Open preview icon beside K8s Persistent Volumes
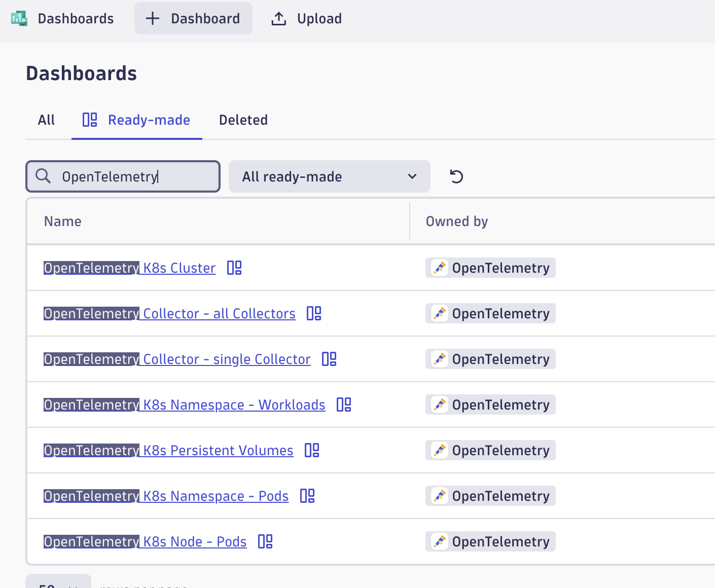This screenshot has width=715, height=588. pyautogui.click(x=311, y=450)
